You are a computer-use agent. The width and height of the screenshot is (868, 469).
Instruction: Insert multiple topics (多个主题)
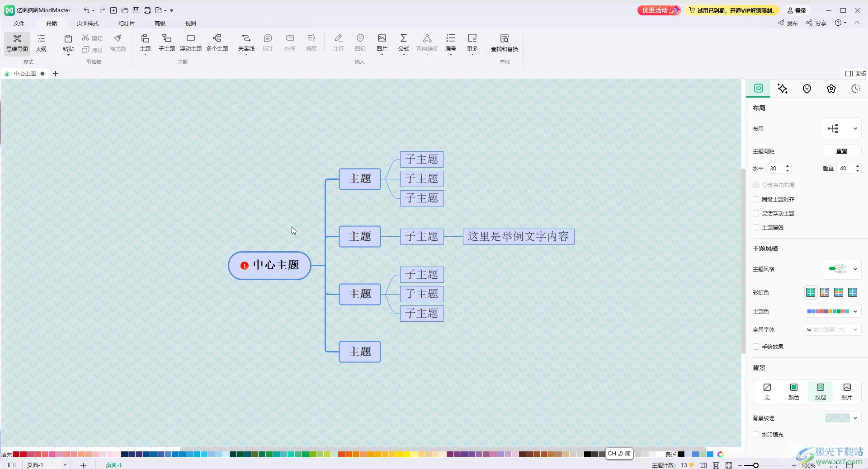pyautogui.click(x=217, y=43)
